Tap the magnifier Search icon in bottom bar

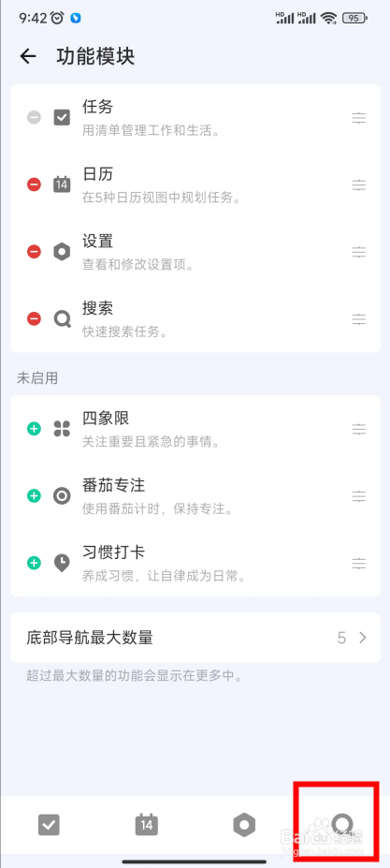pos(343,825)
